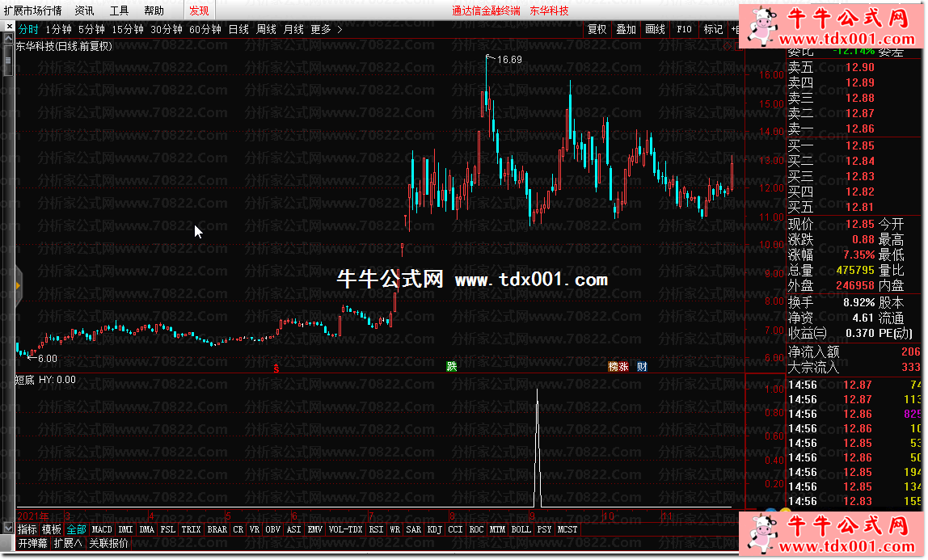Close the chart panel with the X button
Viewport: 928px width, 560px height.
9,27
